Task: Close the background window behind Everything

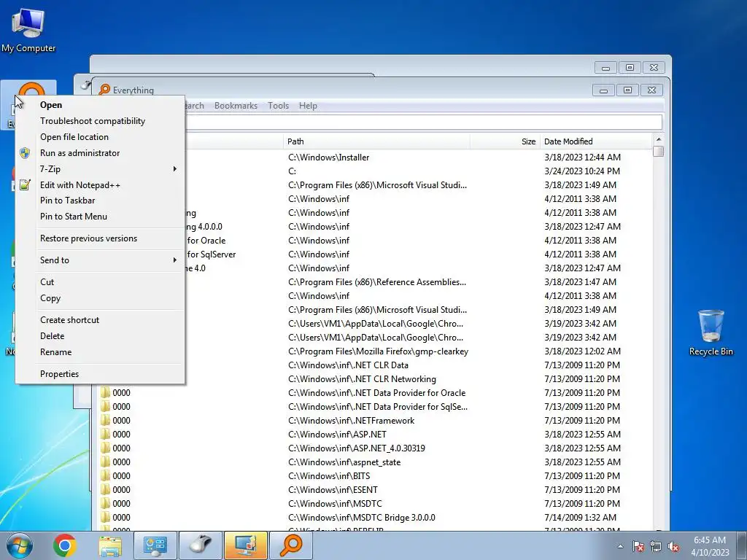Action: click(x=654, y=68)
